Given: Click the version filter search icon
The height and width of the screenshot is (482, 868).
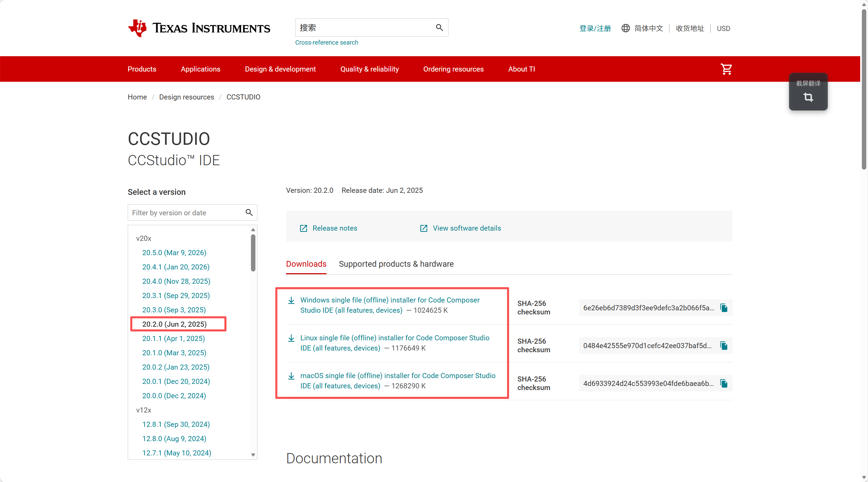Looking at the screenshot, I should (x=249, y=213).
